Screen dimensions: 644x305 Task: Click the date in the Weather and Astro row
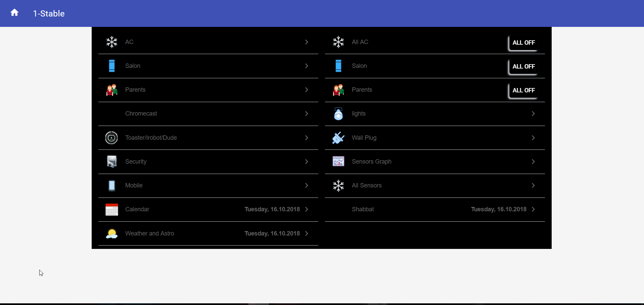(272, 233)
